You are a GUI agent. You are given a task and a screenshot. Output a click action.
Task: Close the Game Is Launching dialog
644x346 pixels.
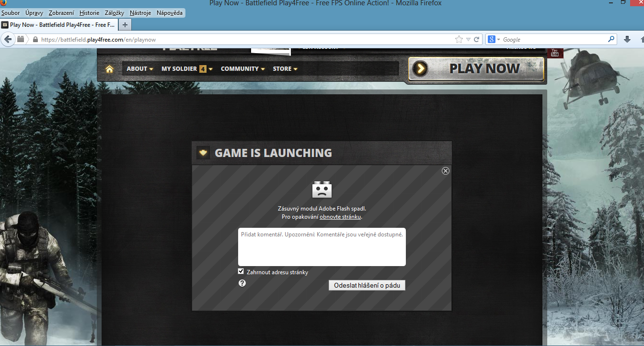point(446,171)
